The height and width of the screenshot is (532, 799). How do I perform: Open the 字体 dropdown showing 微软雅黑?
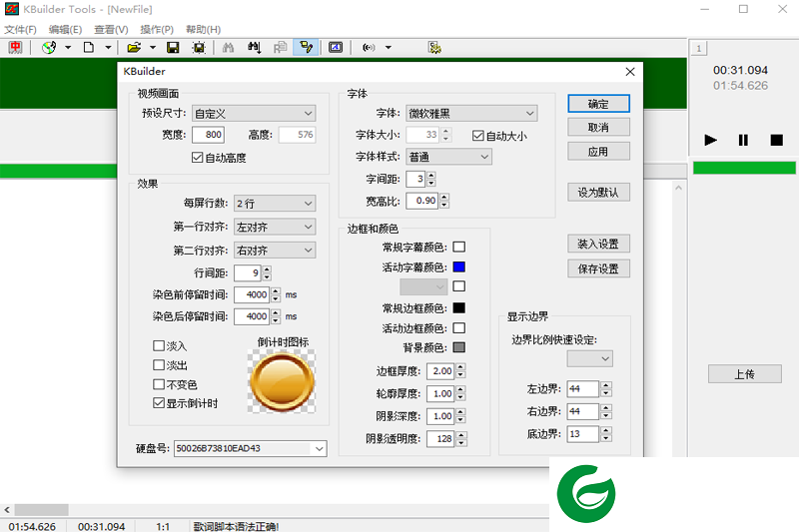pyautogui.click(x=471, y=113)
